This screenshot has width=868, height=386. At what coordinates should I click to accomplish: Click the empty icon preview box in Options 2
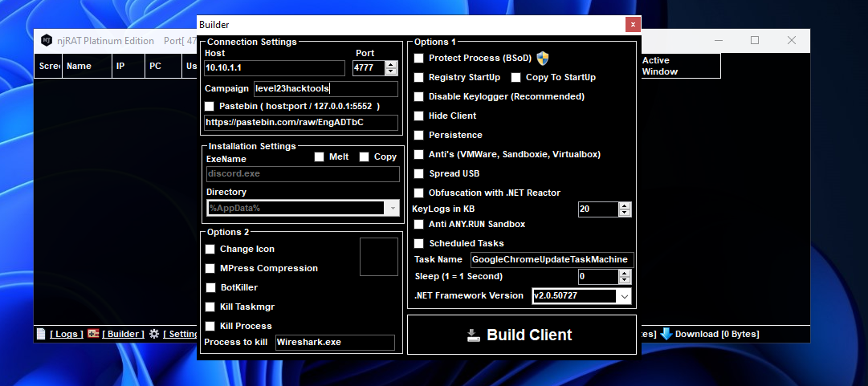[379, 257]
